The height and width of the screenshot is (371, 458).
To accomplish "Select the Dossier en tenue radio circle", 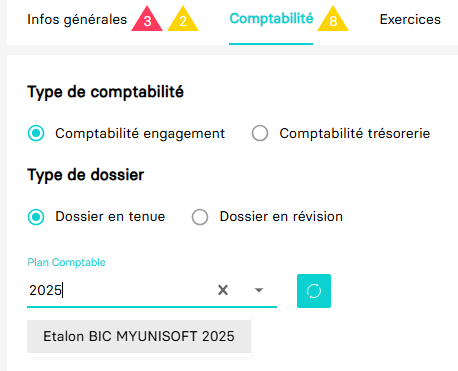I will click(36, 217).
